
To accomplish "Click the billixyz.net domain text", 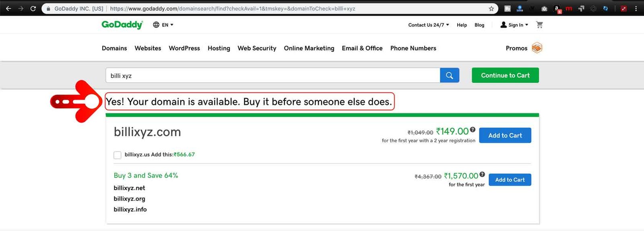I will pos(129,188).
